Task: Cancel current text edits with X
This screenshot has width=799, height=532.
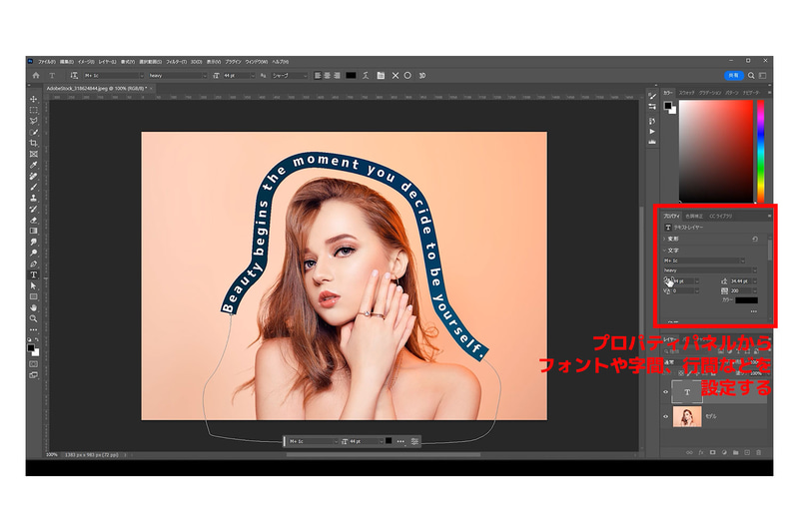Action: tap(396, 75)
